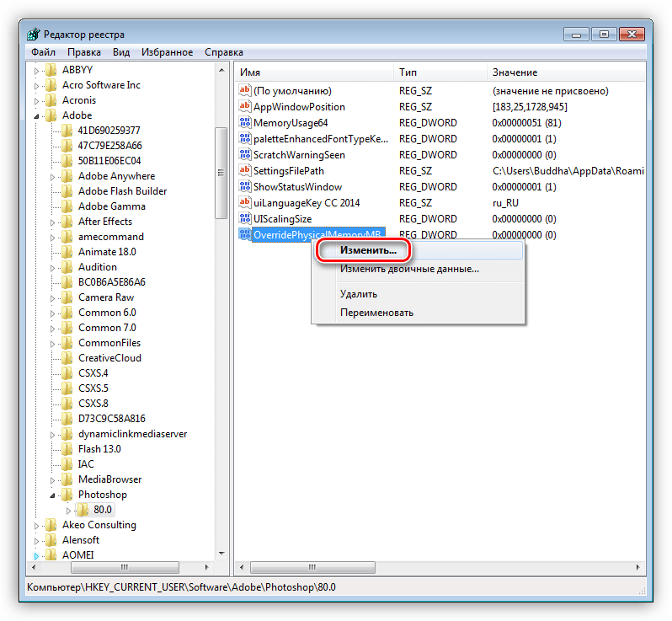
Task: Open the Справка menu
Action: pyautogui.click(x=224, y=52)
